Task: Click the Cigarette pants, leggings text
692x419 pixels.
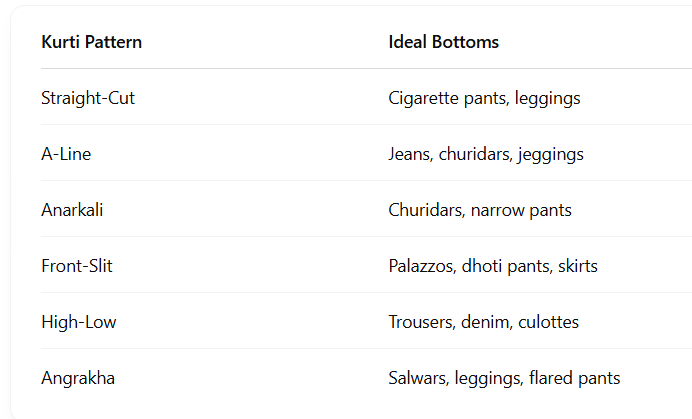Action: 484,98
